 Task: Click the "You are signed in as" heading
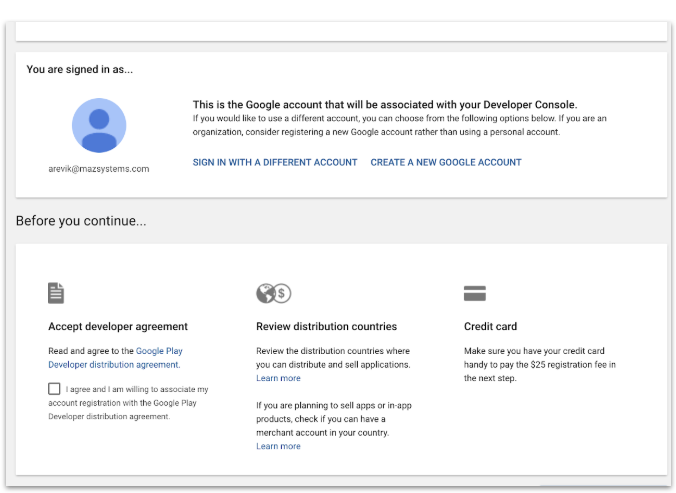(x=80, y=69)
